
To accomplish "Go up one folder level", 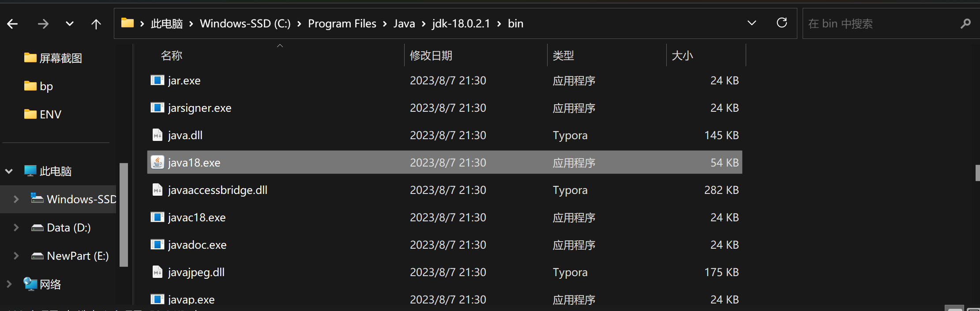I will 96,24.
